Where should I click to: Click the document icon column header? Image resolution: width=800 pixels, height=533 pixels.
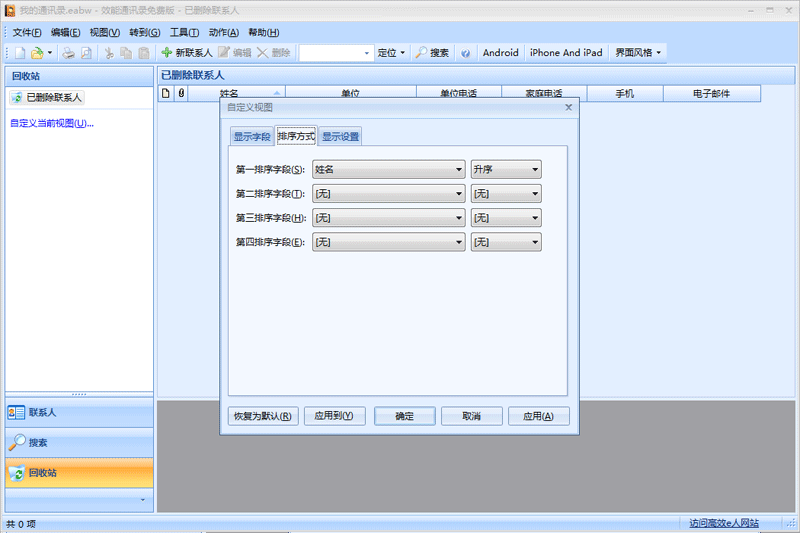(x=166, y=93)
